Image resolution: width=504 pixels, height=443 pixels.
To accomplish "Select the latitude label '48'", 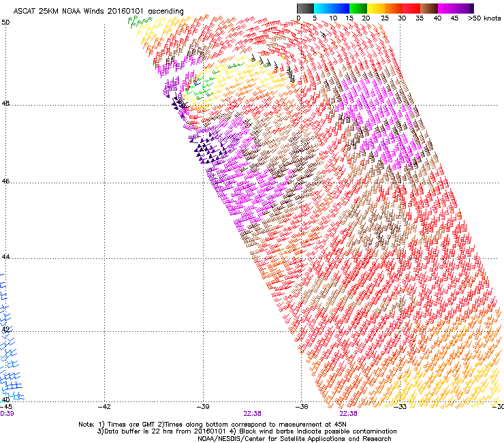I will [5, 104].
